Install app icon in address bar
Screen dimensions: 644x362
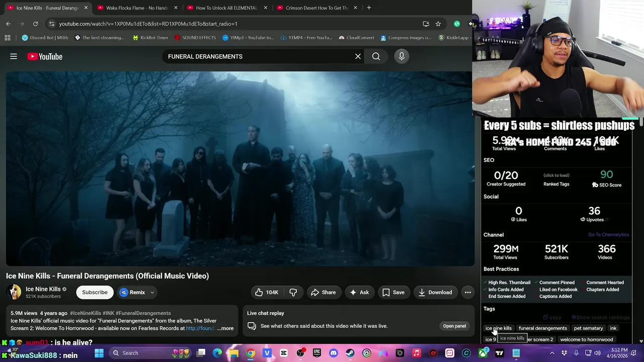pyautogui.click(x=426, y=24)
